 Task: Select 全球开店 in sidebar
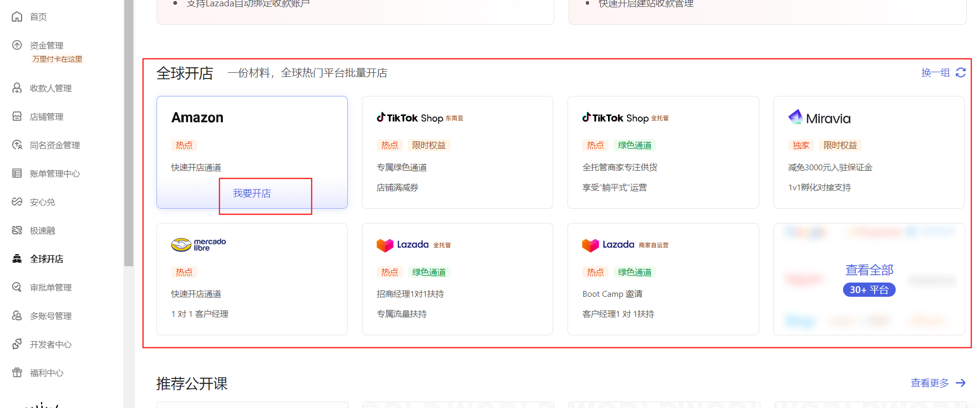coord(46,259)
